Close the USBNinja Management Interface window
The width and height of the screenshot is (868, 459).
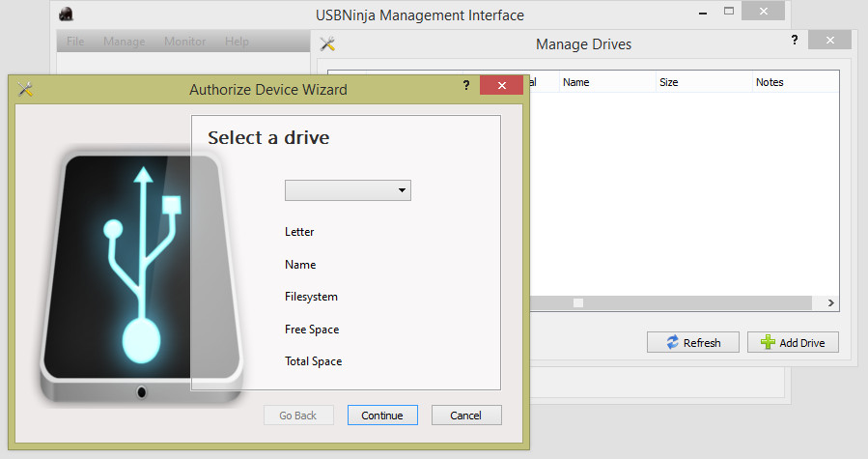click(x=764, y=11)
